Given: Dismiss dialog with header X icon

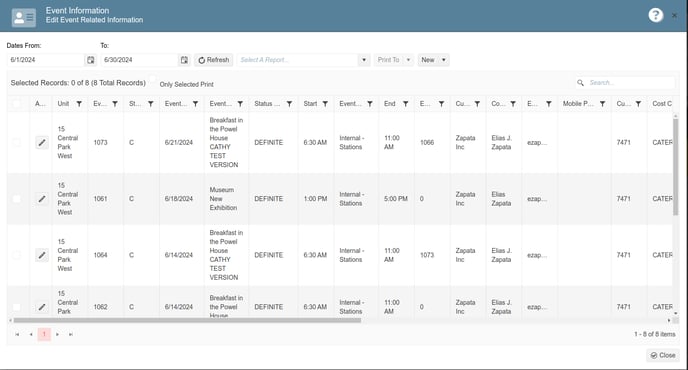Looking at the screenshot, I should 674,15.
